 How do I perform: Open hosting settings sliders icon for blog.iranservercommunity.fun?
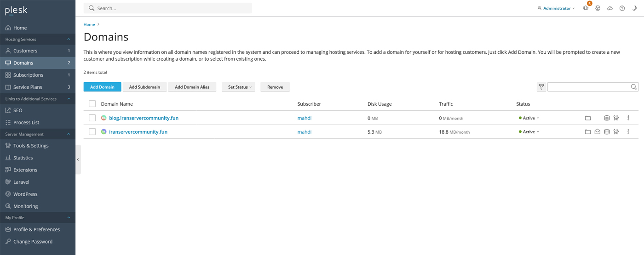pos(616,118)
